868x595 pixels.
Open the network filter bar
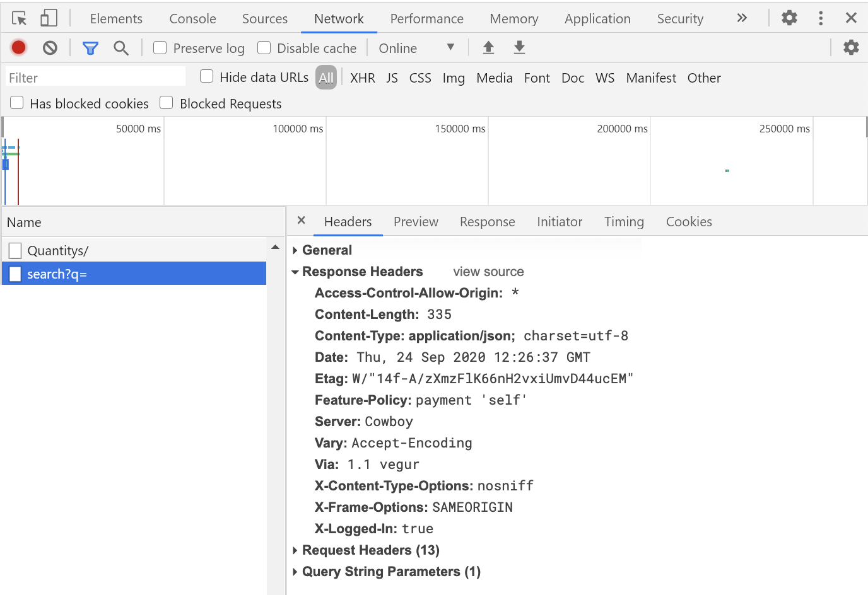[90, 47]
